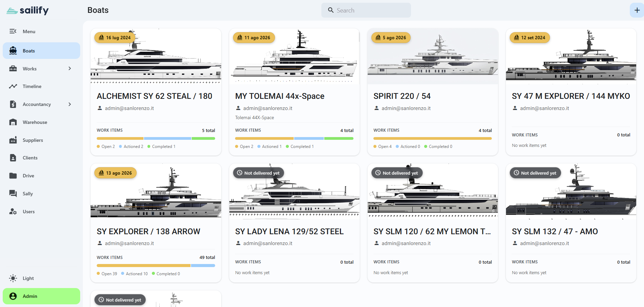The image size is (644, 307).
Task: Open SY EXPLORER / 138 ARROW title
Action: [148, 232]
